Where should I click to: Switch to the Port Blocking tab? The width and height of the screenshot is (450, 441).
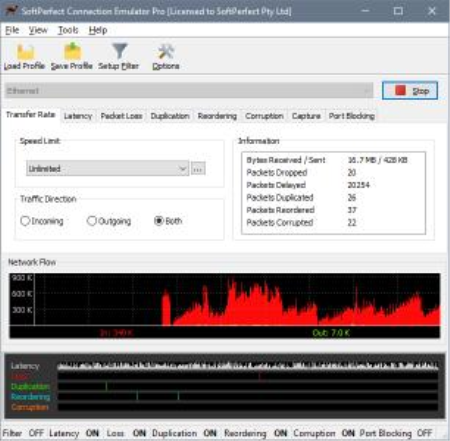pyautogui.click(x=352, y=116)
